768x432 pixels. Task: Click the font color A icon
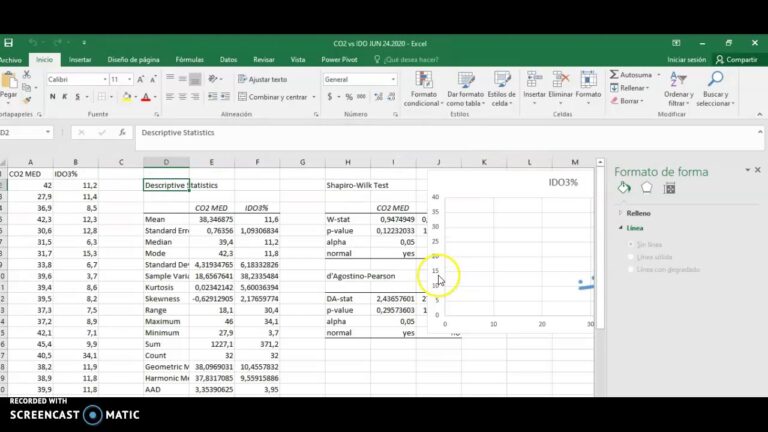click(x=145, y=97)
